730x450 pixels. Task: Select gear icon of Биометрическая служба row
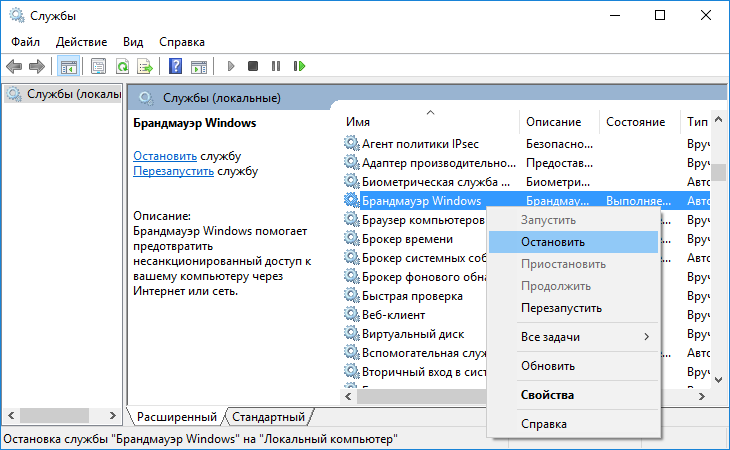click(x=351, y=181)
